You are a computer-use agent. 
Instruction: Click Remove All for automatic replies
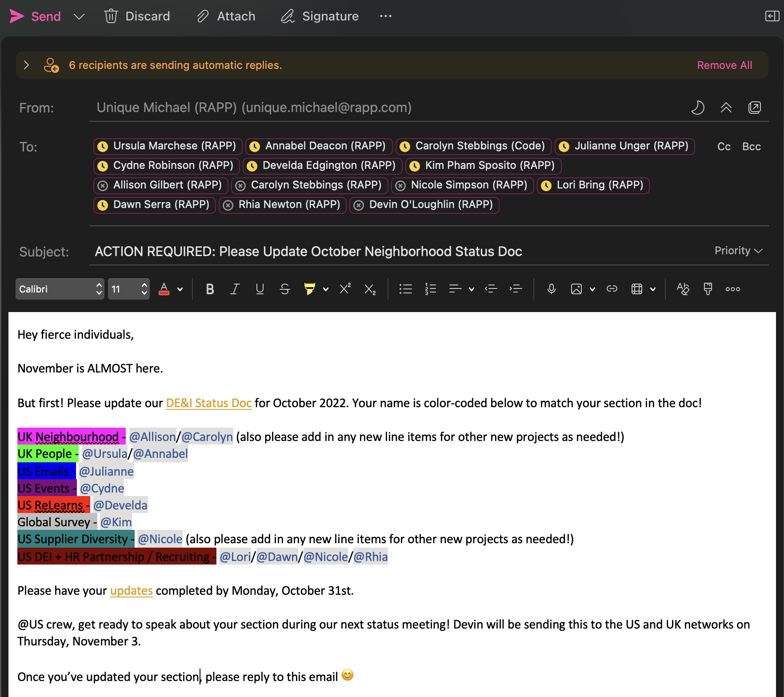pyautogui.click(x=724, y=65)
